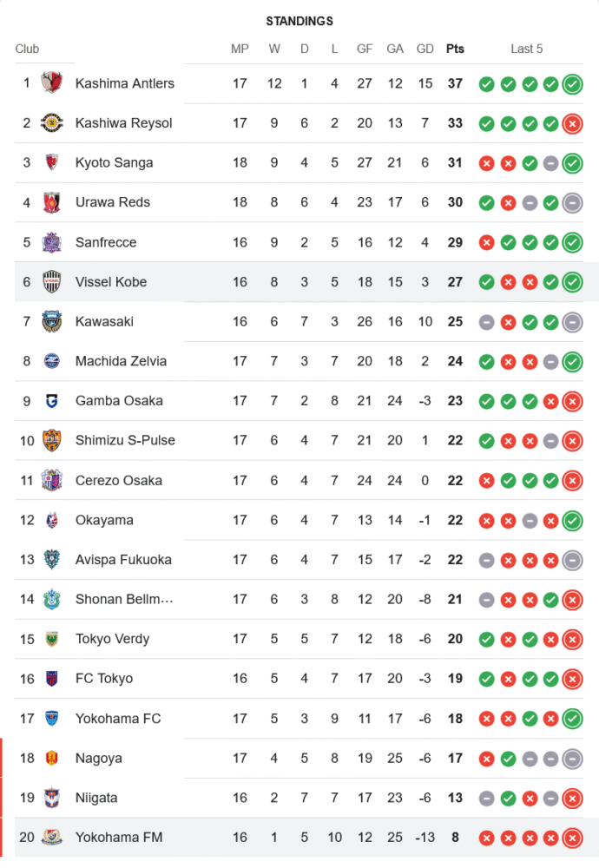Click the Urawa Reds club crest

[52, 202]
